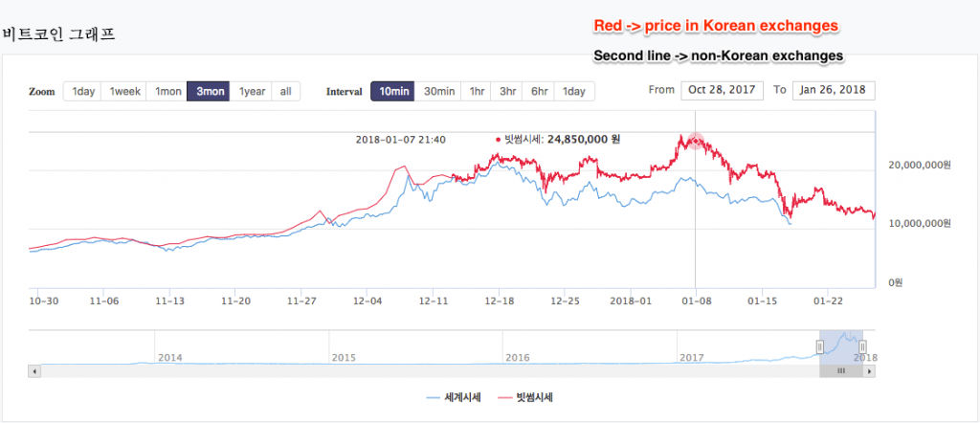980x423 pixels.
Task: Switch interval to 1hr
Action: (477, 91)
